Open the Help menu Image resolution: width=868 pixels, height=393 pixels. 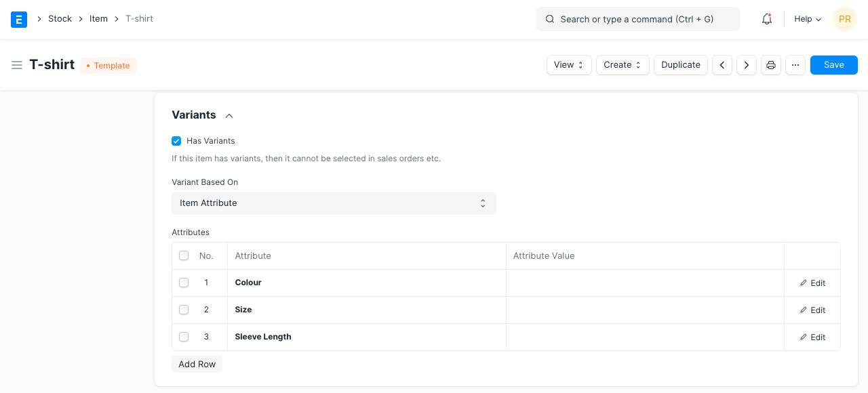click(808, 19)
